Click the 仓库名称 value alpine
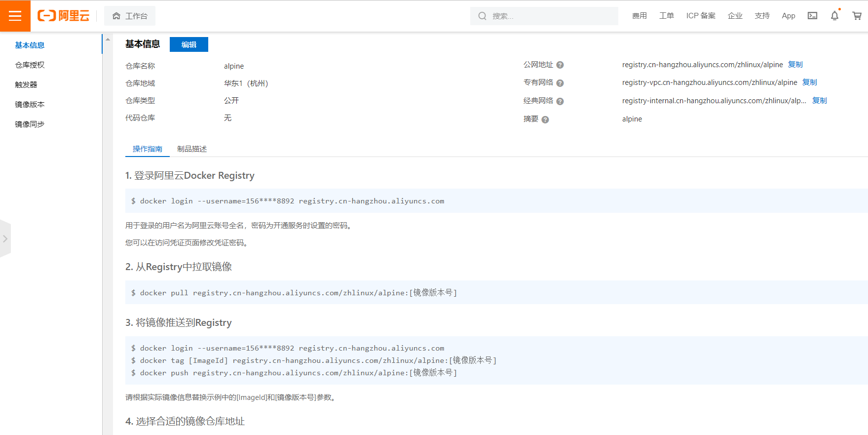The height and width of the screenshot is (435, 868). (x=234, y=66)
